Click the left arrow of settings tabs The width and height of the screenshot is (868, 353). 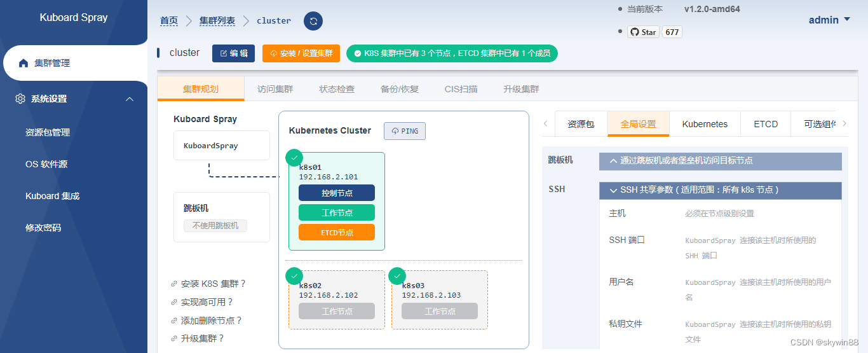click(545, 124)
